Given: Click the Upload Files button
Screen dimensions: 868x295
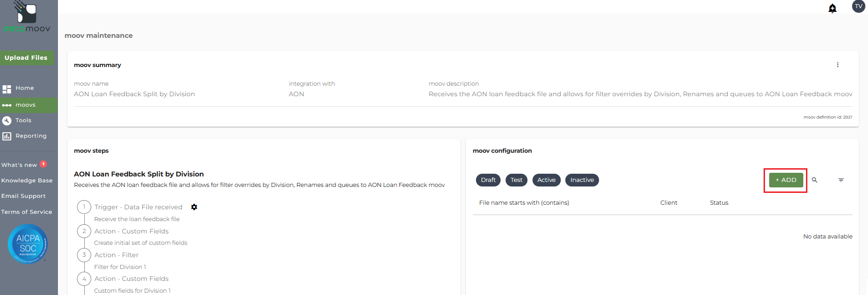Looking at the screenshot, I should point(26,58).
